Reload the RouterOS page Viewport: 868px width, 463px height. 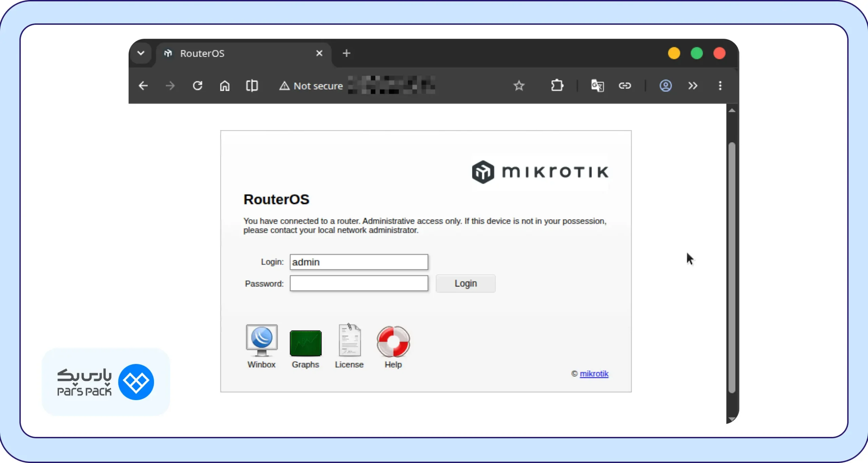(x=198, y=86)
